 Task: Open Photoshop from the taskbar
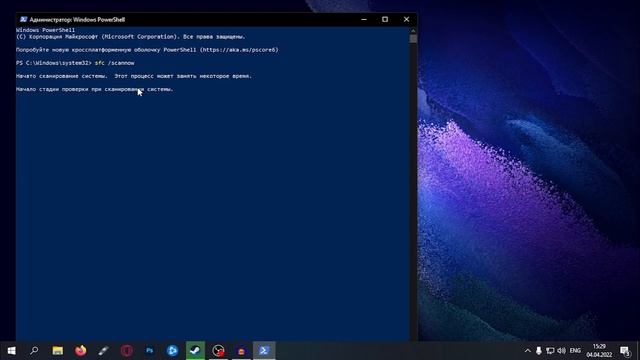[149, 351]
